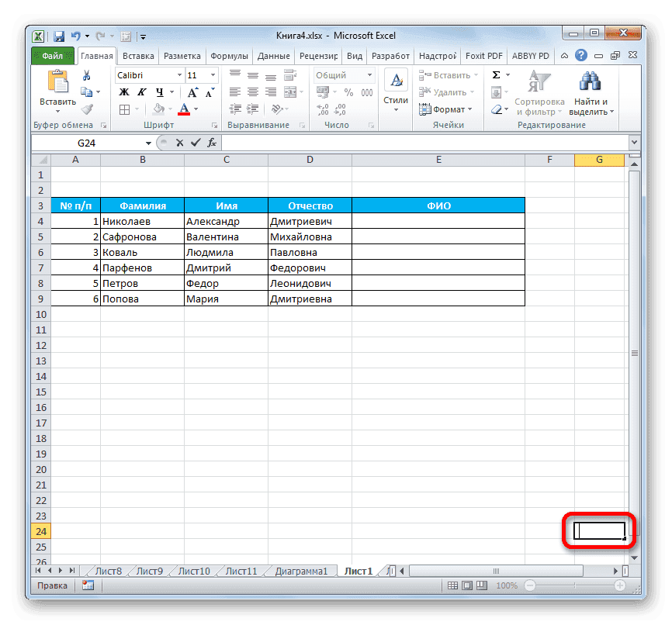
Task: Click the AutoSum Σ icon
Action: (x=494, y=74)
